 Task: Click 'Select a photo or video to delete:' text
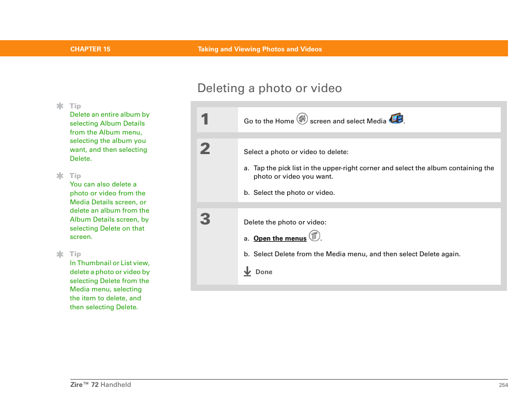(296, 152)
